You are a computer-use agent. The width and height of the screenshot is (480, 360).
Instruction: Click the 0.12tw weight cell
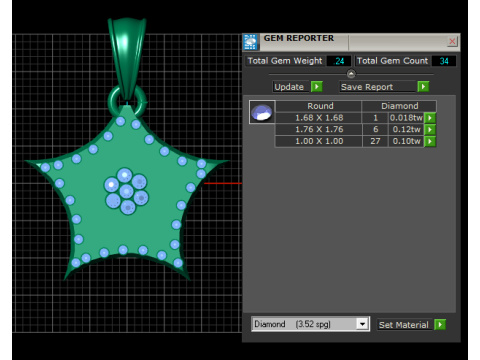point(406,129)
